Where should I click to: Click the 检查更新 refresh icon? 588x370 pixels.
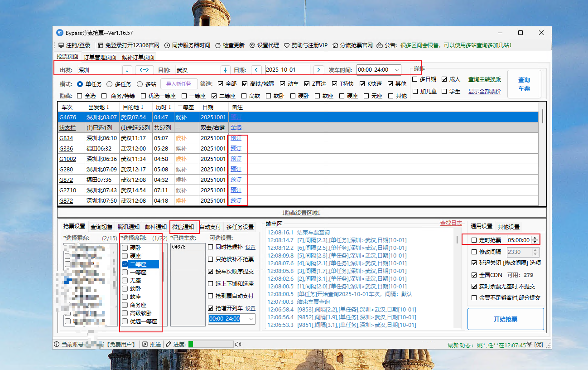[x=218, y=45]
